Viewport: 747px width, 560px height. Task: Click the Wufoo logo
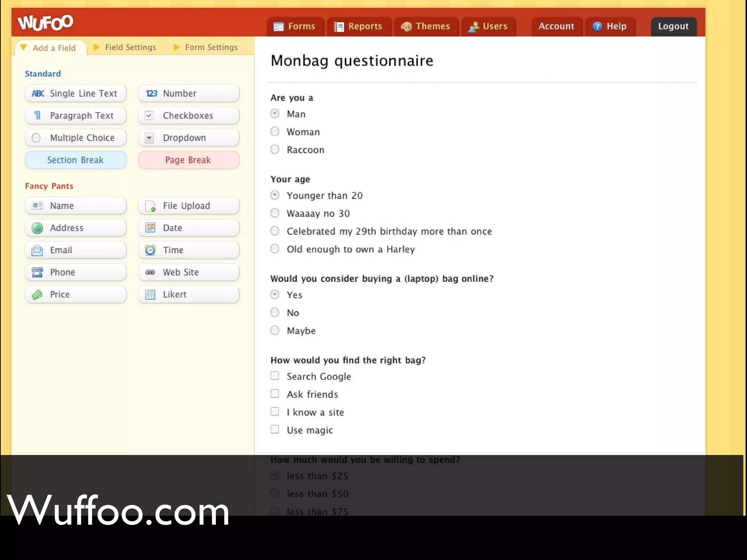(x=45, y=22)
